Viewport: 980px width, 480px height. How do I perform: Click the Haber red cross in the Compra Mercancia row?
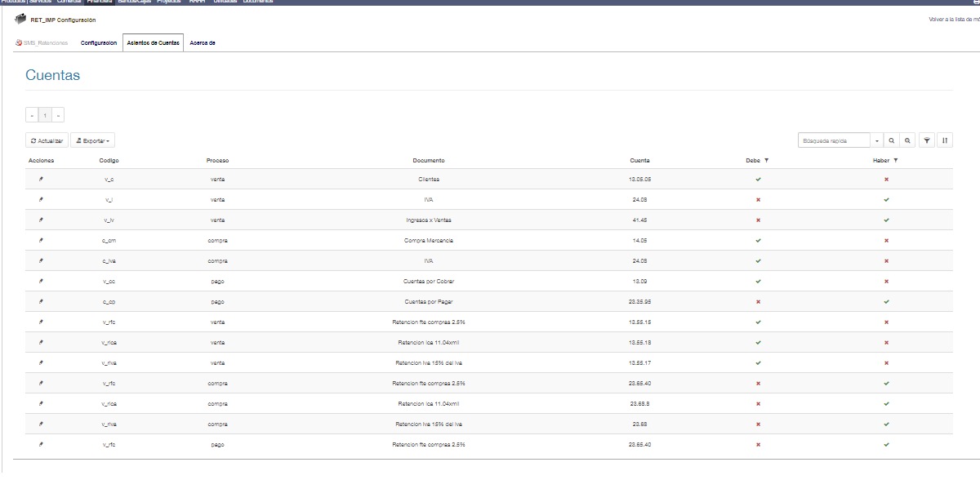tap(886, 240)
